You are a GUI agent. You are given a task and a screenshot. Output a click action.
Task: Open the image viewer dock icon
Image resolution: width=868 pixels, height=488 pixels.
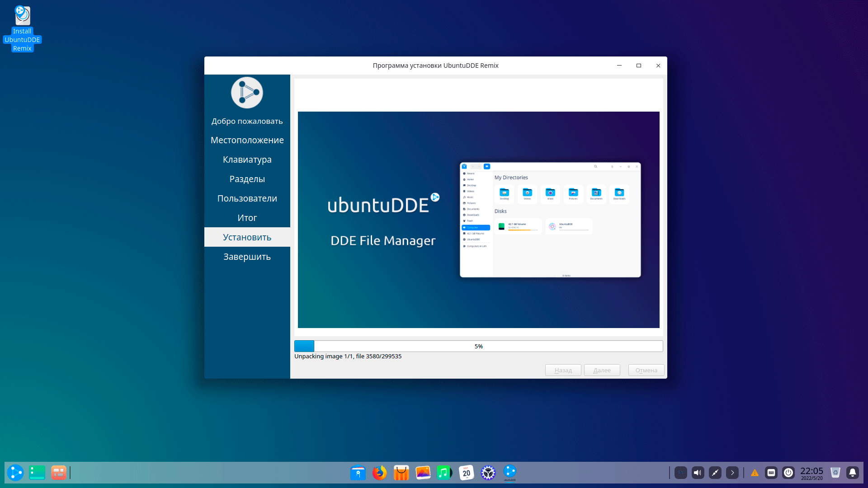[423, 473]
